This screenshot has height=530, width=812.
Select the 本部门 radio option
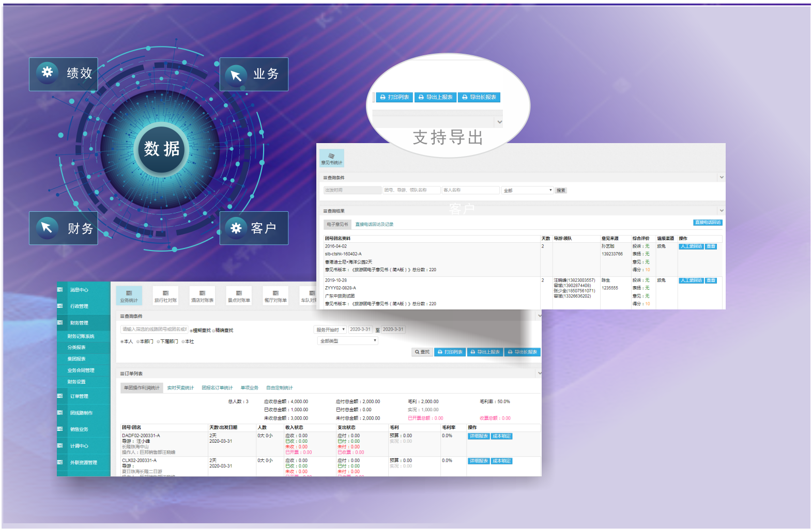138,341
